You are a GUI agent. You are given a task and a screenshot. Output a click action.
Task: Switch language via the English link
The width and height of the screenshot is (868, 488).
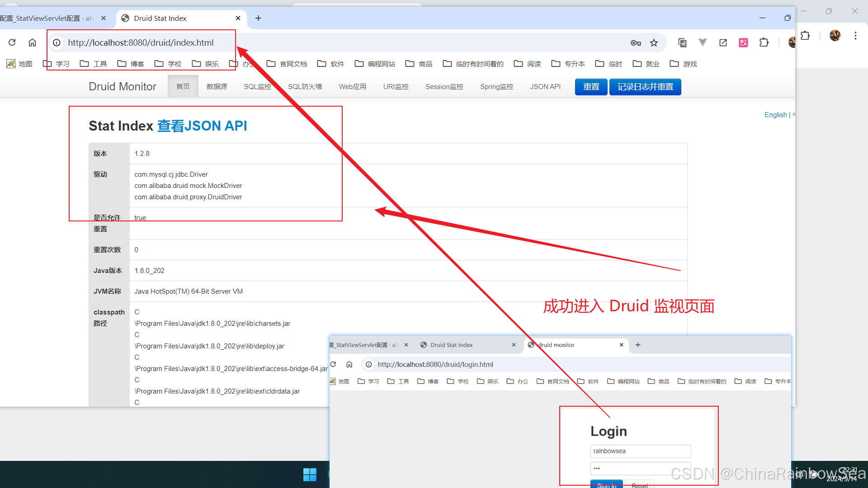tap(775, 114)
